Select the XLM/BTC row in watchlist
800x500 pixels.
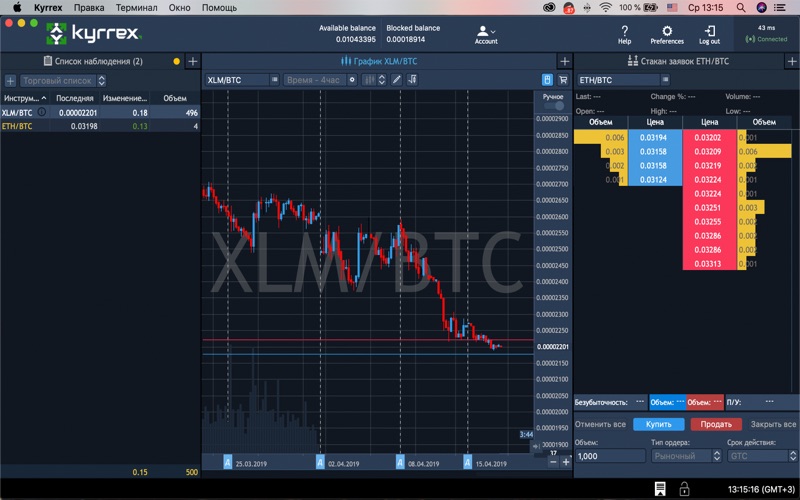click(x=100, y=112)
